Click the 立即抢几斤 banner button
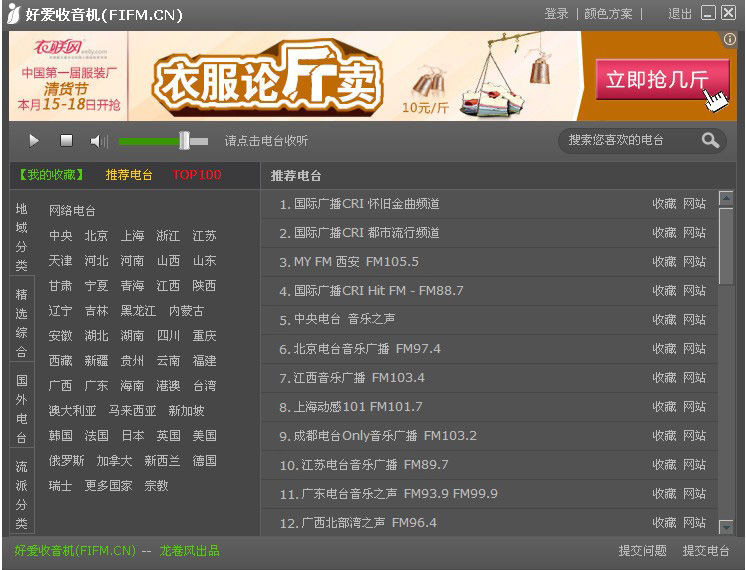Image resolution: width=746 pixels, height=570 pixels. [662, 79]
